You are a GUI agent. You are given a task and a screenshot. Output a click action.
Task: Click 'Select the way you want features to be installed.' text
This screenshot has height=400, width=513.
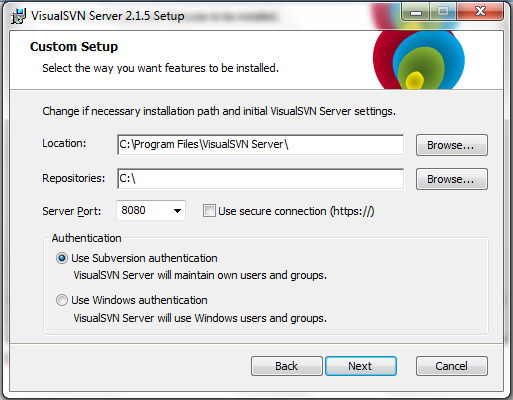[x=160, y=68]
